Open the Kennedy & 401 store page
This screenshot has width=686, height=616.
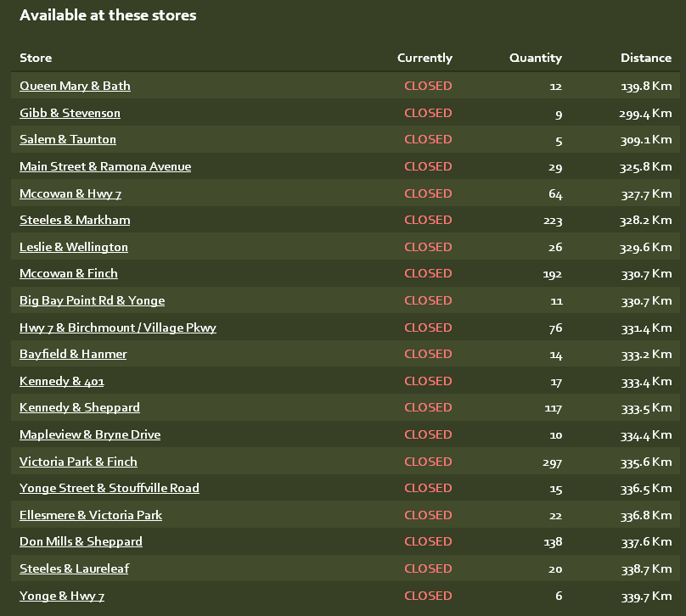coord(62,381)
